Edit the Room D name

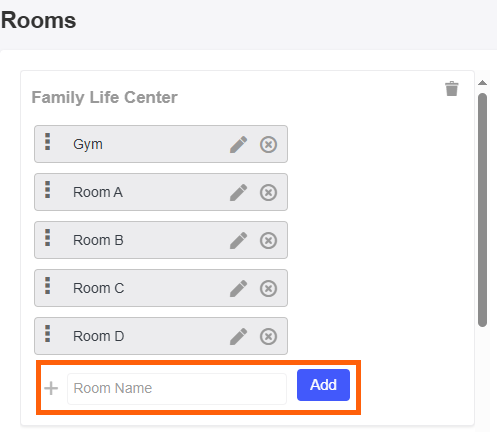pos(239,336)
